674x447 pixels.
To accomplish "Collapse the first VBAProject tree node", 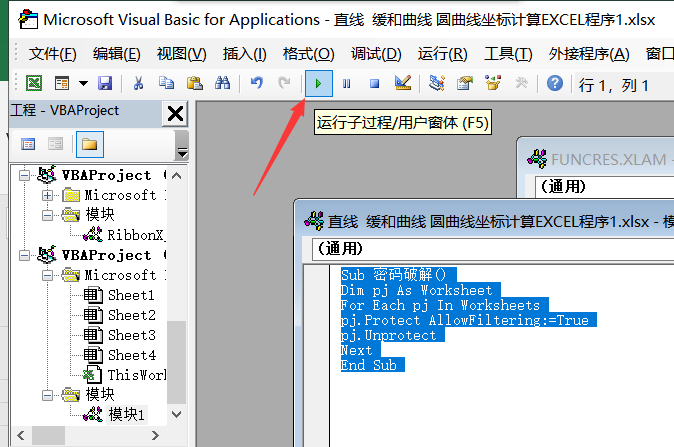I will 25,175.
